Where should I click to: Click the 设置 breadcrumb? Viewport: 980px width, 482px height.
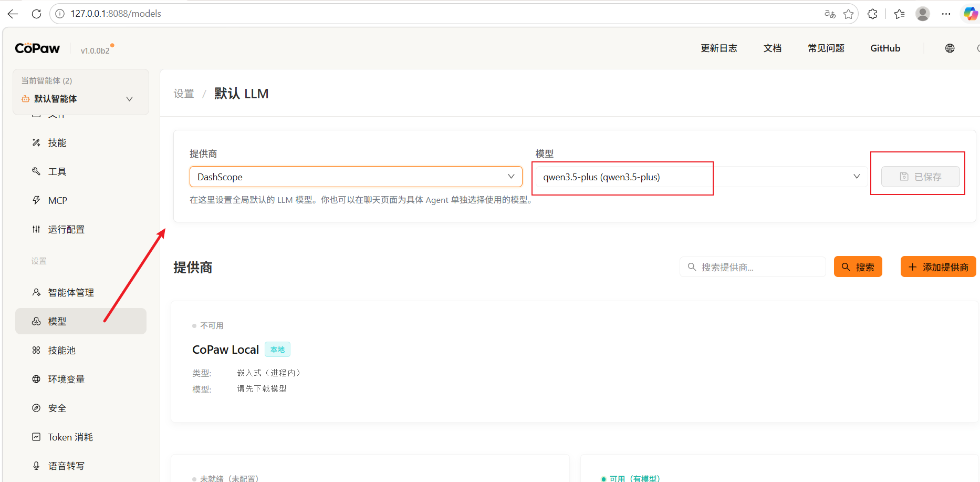[x=184, y=94]
